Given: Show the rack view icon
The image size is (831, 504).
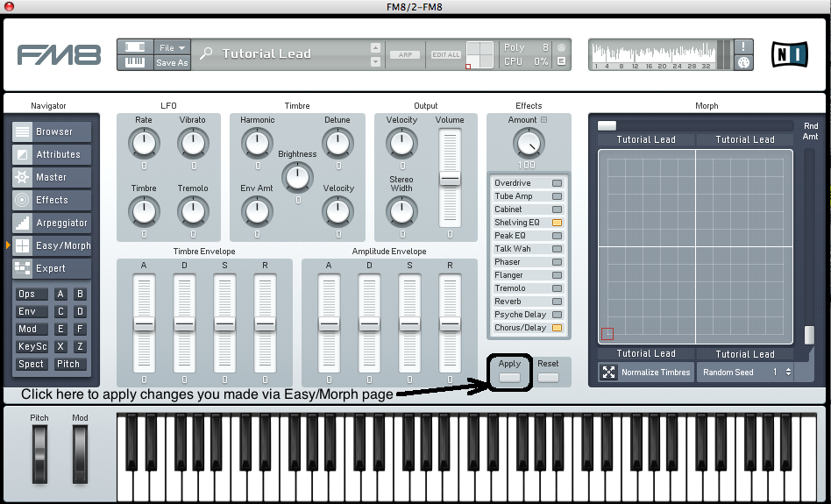Looking at the screenshot, I should 135,46.
